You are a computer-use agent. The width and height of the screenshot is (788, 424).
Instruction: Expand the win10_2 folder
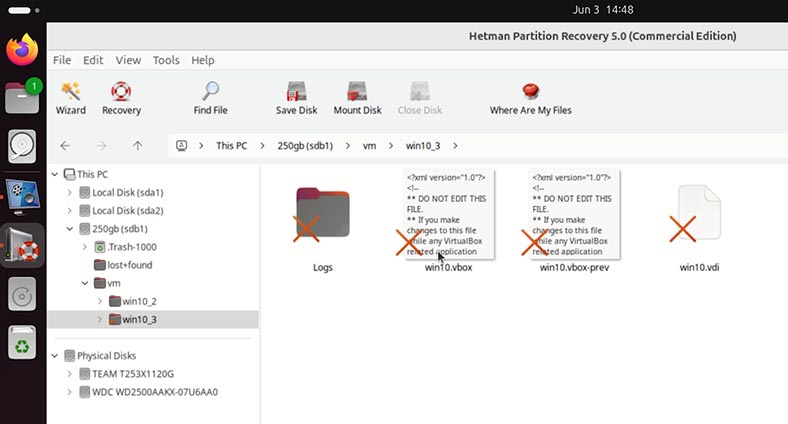(x=100, y=301)
